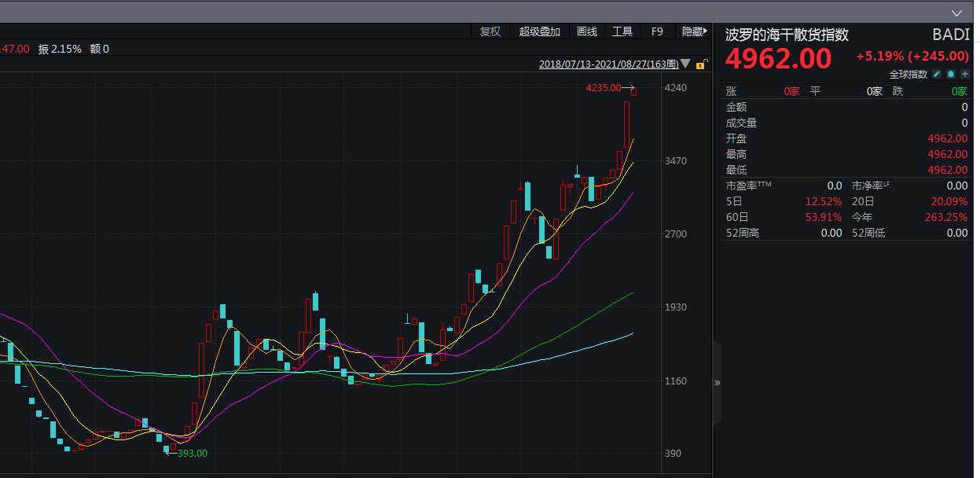Click the high marker label 4235.00
This screenshot has height=478, width=980.
(603, 88)
